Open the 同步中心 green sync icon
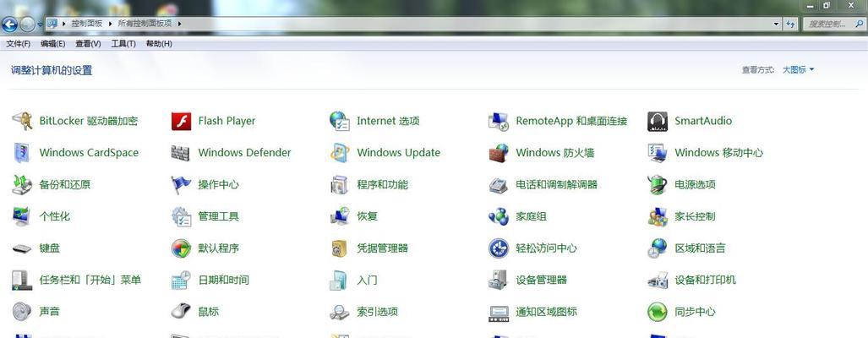This screenshot has height=338, width=868. [658, 312]
